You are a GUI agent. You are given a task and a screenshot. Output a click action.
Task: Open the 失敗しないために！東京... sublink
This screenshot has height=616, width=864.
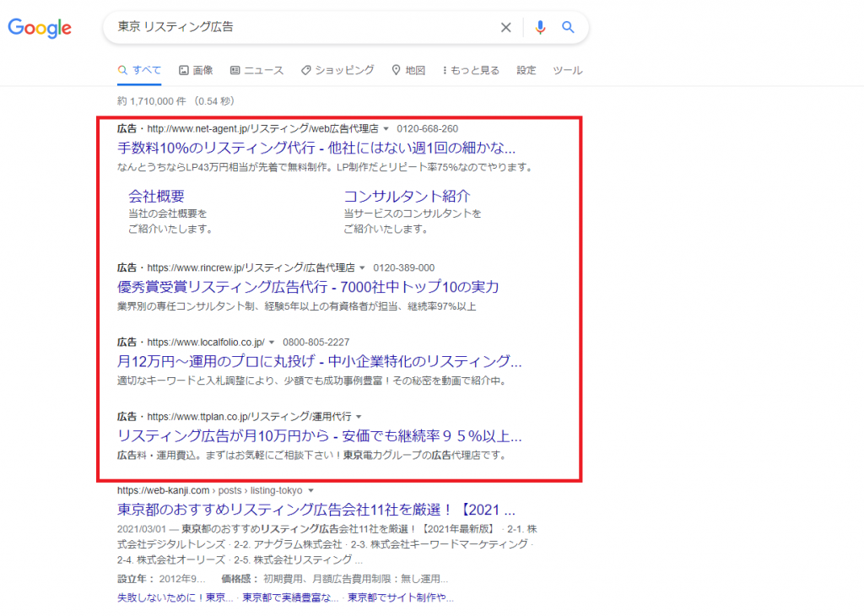[175, 597]
